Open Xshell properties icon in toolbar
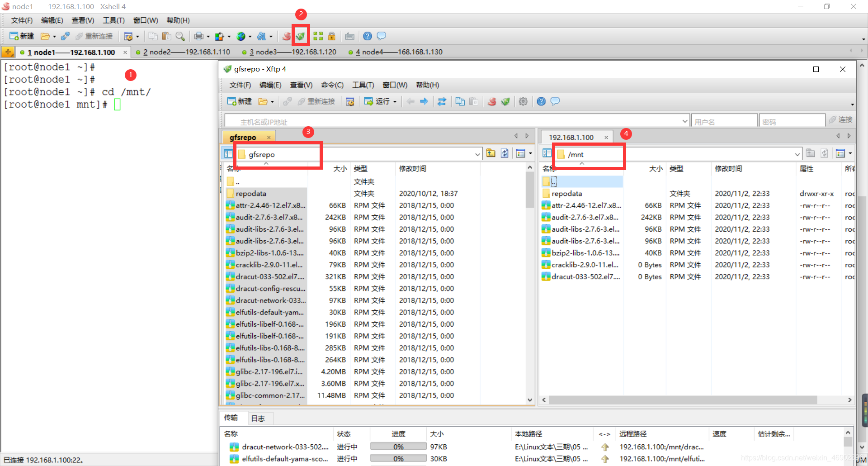 pos(128,36)
